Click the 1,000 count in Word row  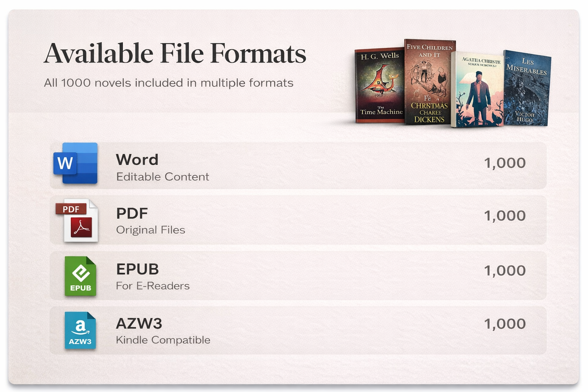coord(505,163)
